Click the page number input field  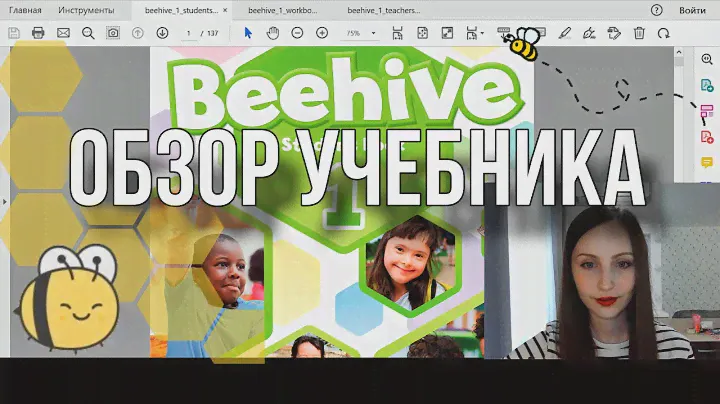coord(188,33)
